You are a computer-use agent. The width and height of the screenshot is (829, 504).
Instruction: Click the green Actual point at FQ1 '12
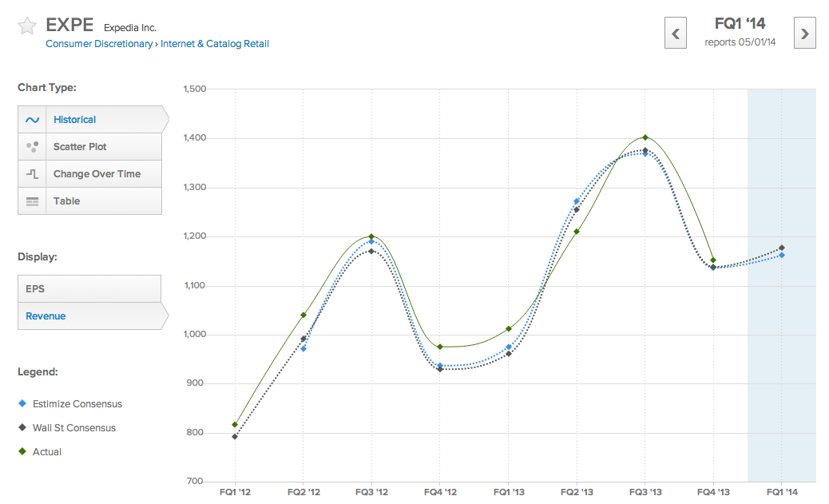click(x=235, y=425)
